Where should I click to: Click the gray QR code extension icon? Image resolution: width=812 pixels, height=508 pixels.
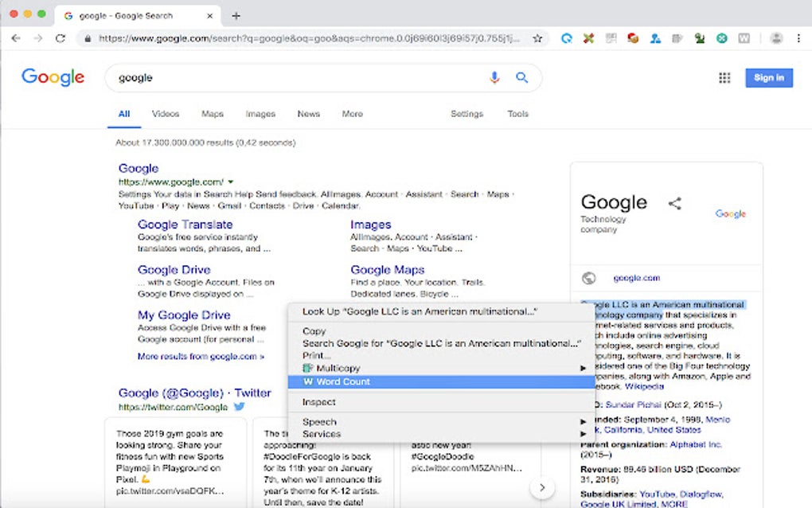pyautogui.click(x=611, y=38)
